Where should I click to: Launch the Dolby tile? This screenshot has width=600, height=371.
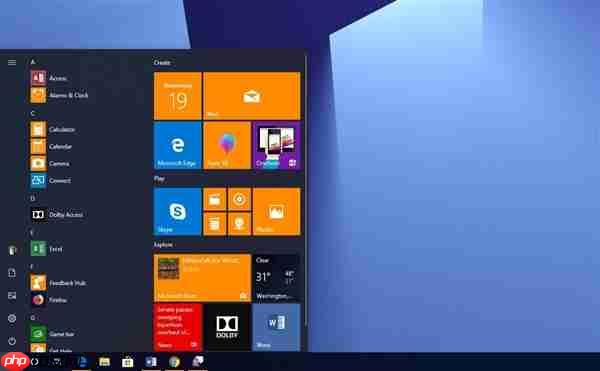pyautogui.click(x=227, y=327)
